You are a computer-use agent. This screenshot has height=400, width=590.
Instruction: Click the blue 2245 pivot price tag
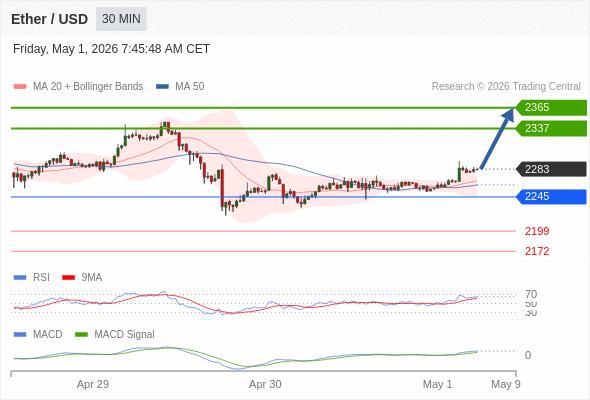(551, 196)
